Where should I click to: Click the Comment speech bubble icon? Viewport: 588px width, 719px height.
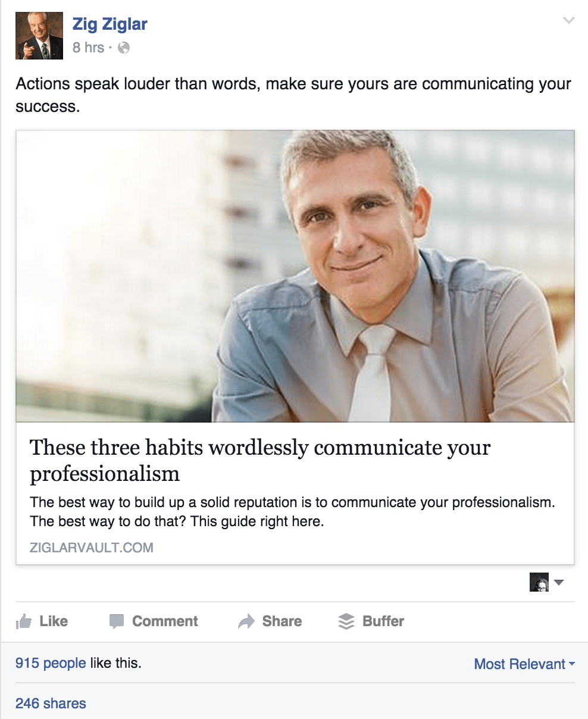coord(117,621)
